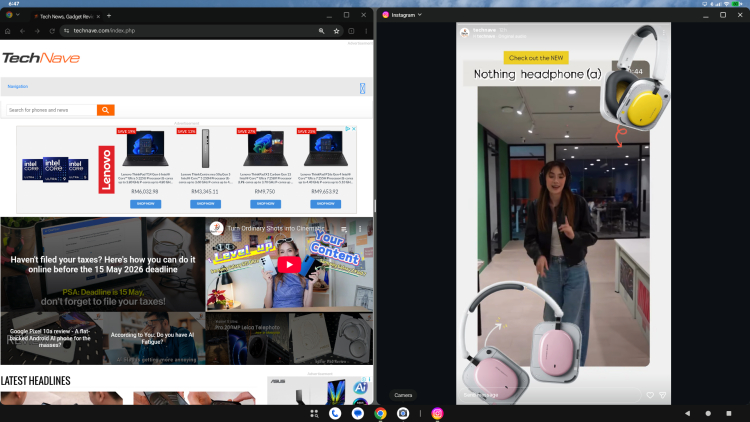Go forward in Chrome browser
The width and height of the screenshot is (750, 422).
coord(37,31)
